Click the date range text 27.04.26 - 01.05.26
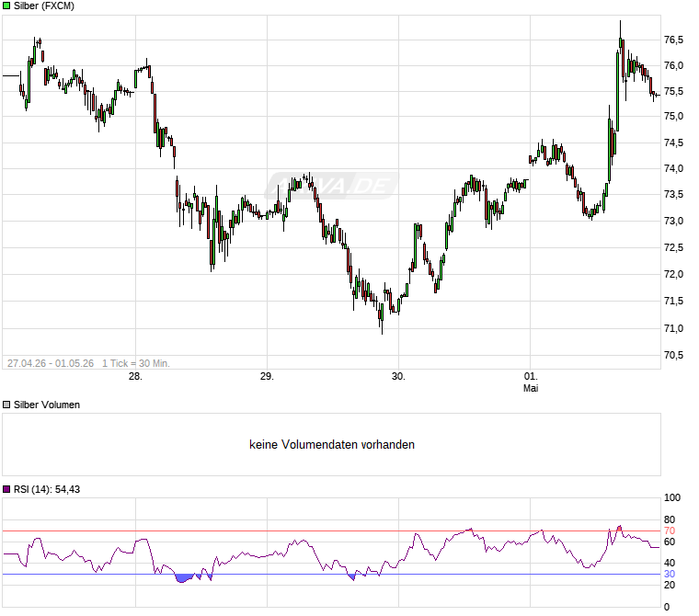Viewport: 699px width, 616px height. point(51,363)
